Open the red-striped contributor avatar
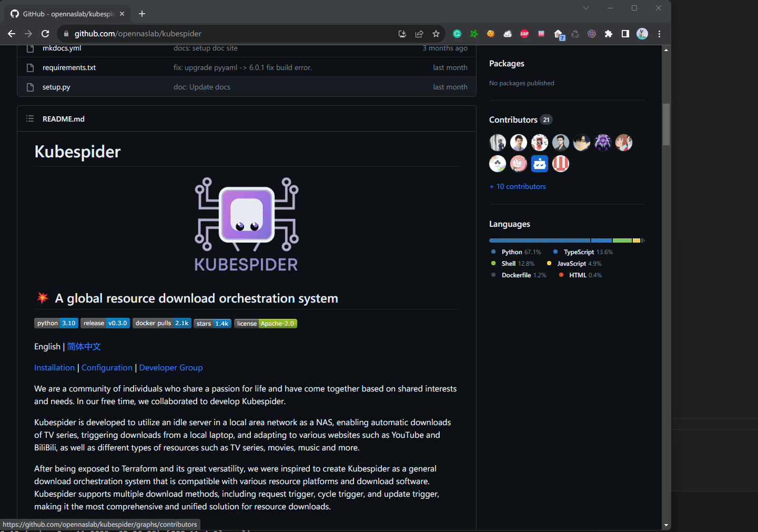The width and height of the screenshot is (758, 532). point(561,164)
